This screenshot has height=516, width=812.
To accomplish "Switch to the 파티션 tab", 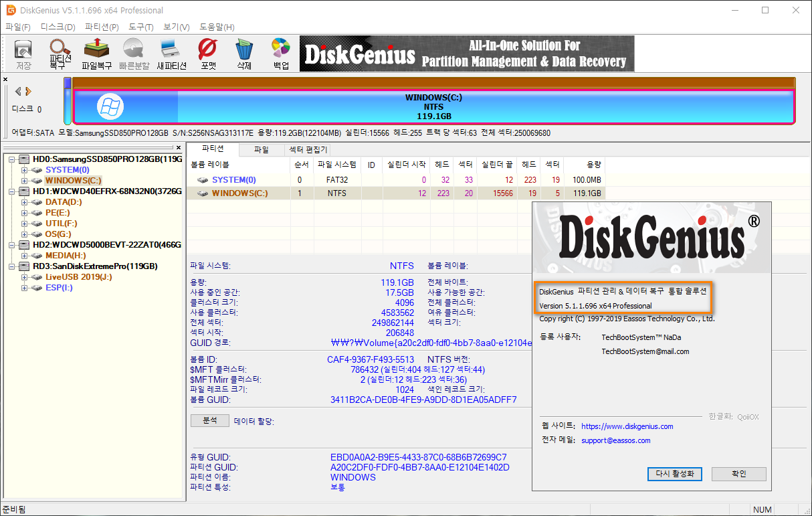I will pyautogui.click(x=212, y=149).
